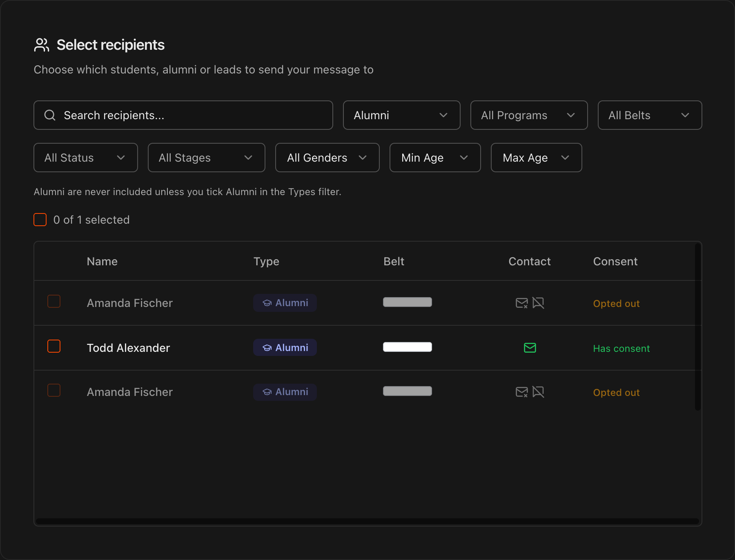Image resolution: width=735 pixels, height=560 pixels.
Task: Open the Min Age dropdown
Action: pos(435,158)
